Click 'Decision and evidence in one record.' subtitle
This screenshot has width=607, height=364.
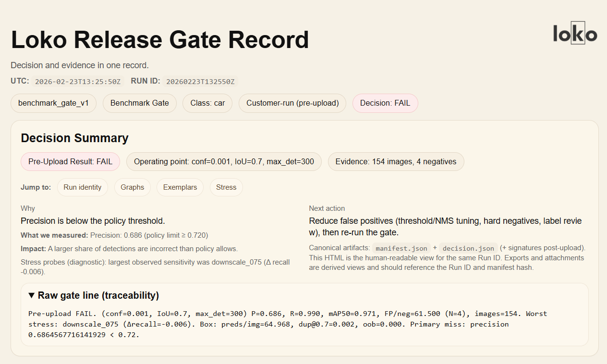point(80,65)
